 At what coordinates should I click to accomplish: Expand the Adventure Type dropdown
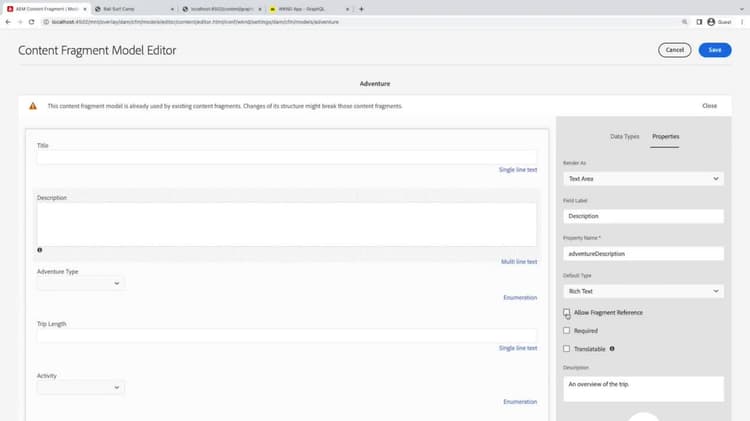point(80,284)
